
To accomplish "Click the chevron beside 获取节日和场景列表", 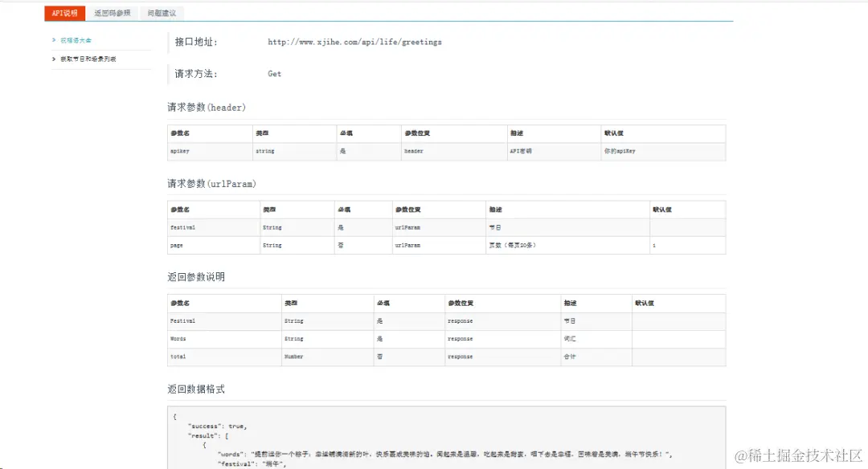I will coord(54,59).
